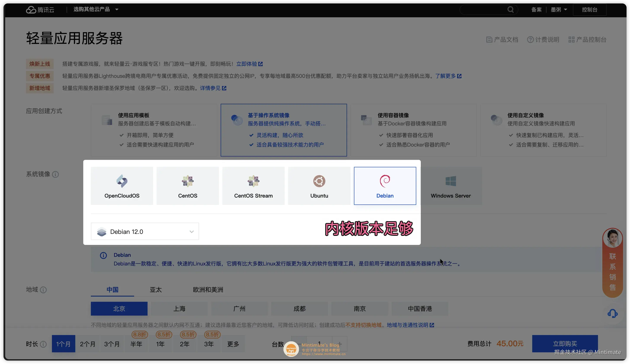Choose the CentOS Stream image
This screenshot has height=364, width=630.
253,186
